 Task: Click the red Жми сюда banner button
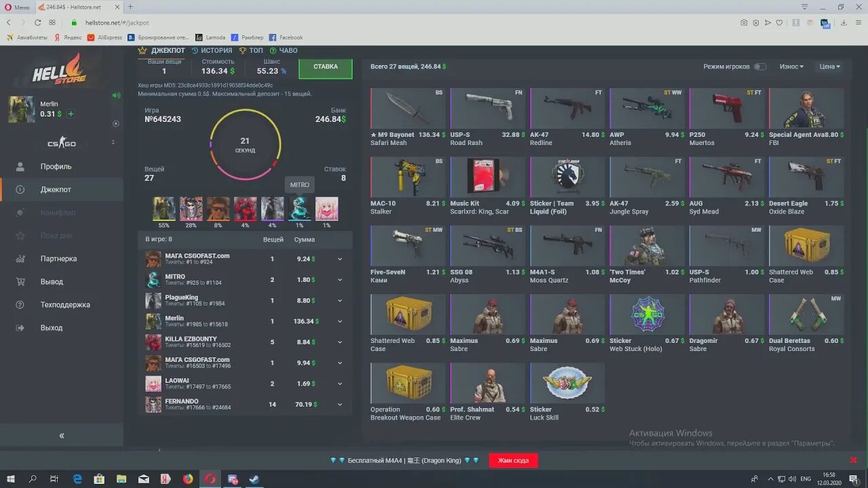[x=513, y=460]
